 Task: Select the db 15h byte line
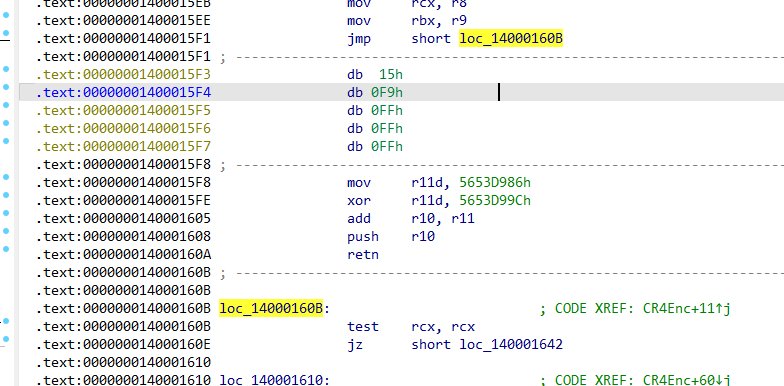click(375, 74)
